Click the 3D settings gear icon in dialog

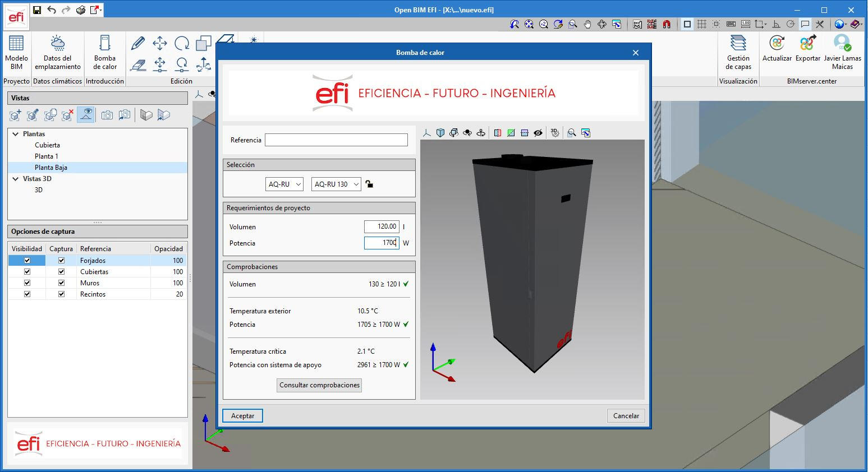[x=554, y=133]
